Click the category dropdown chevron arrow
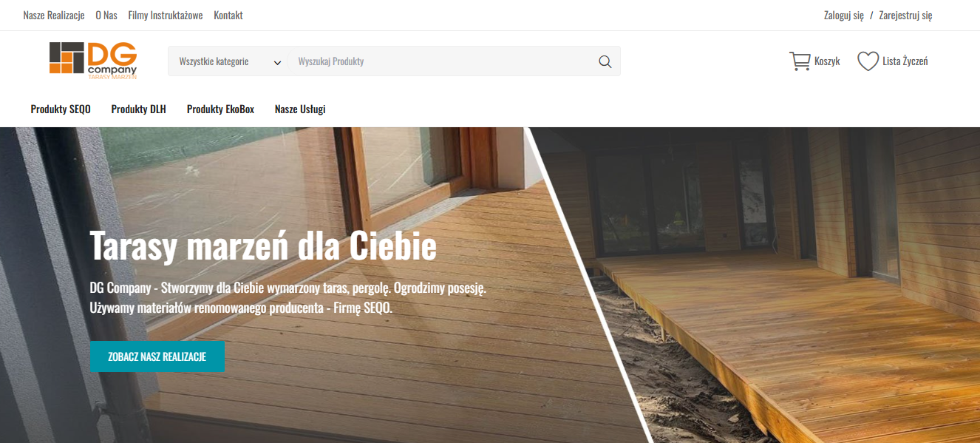 (277, 62)
